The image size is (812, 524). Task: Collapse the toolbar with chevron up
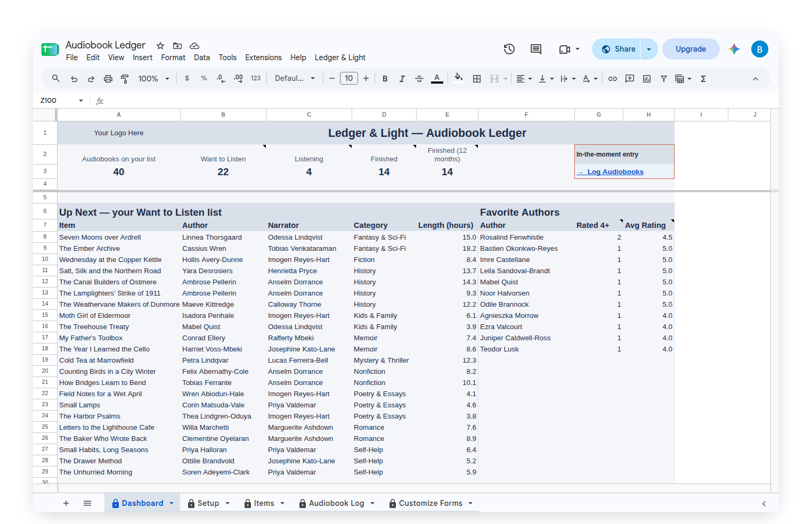(x=756, y=79)
